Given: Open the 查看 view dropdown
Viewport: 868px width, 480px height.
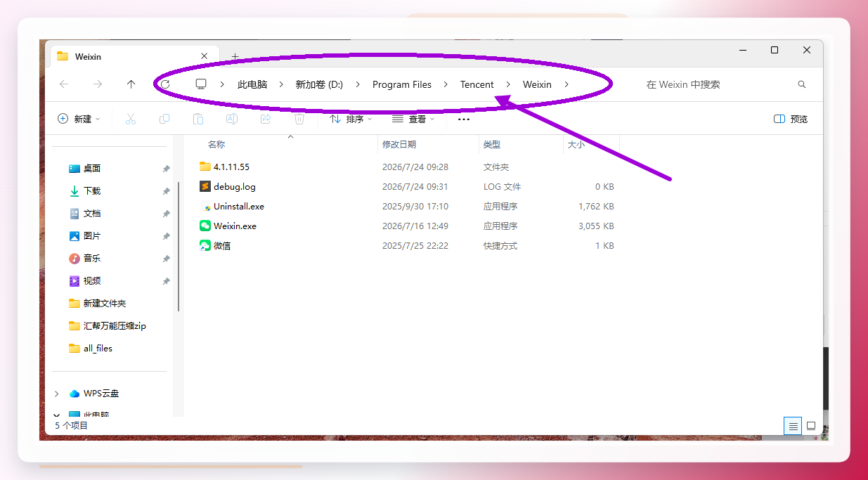Looking at the screenshot, I should (413, 119).
